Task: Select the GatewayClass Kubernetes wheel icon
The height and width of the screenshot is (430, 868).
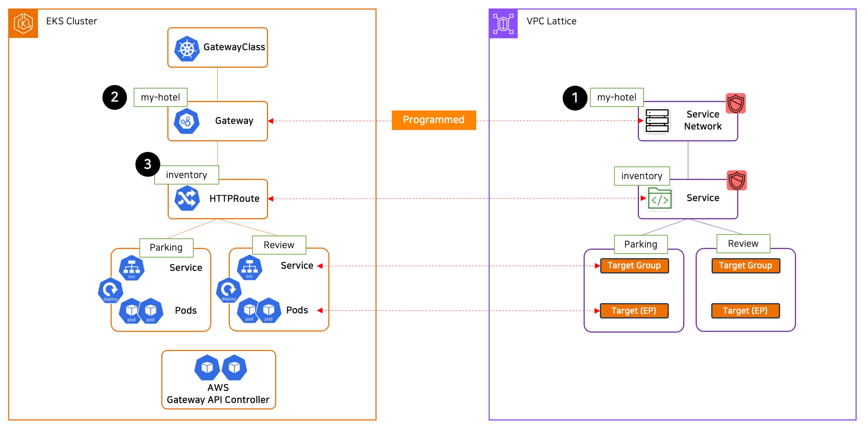Action: [187, 49]
